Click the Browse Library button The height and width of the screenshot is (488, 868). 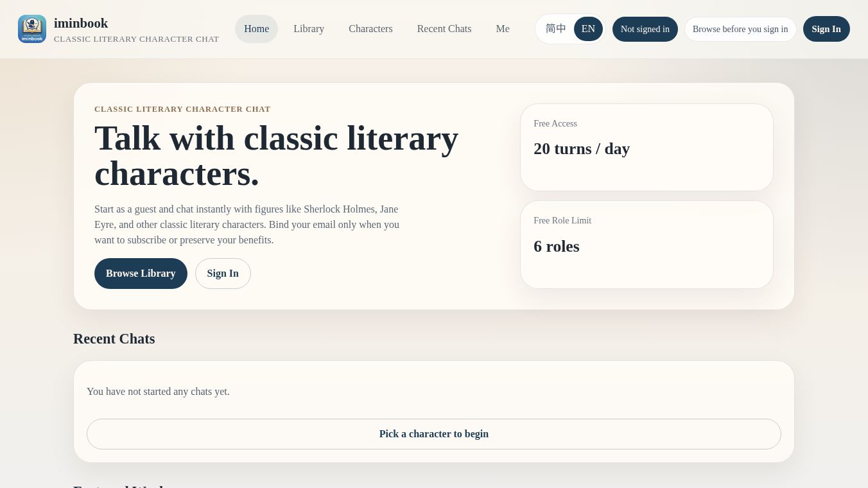tap(141, 274)
